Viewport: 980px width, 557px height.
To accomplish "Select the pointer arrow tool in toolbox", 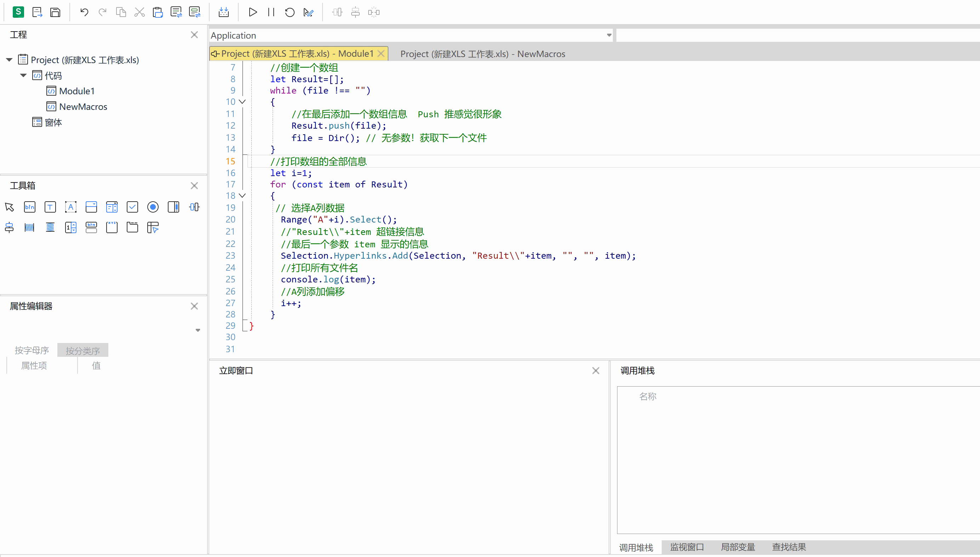I will pos(9,207).
